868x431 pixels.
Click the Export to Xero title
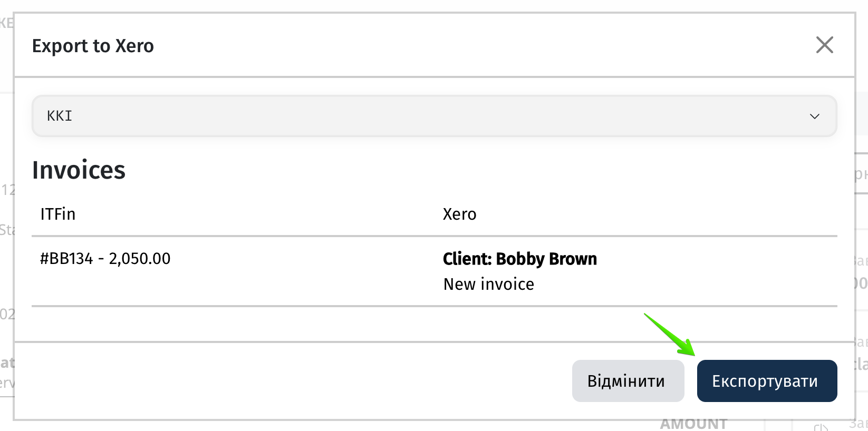pyautogui.click(x=93, y=46)
